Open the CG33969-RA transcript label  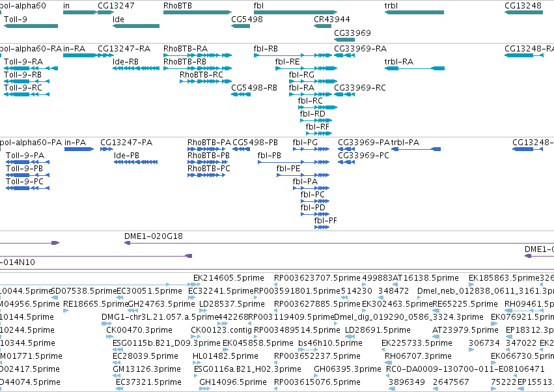[x=361, y=48]
